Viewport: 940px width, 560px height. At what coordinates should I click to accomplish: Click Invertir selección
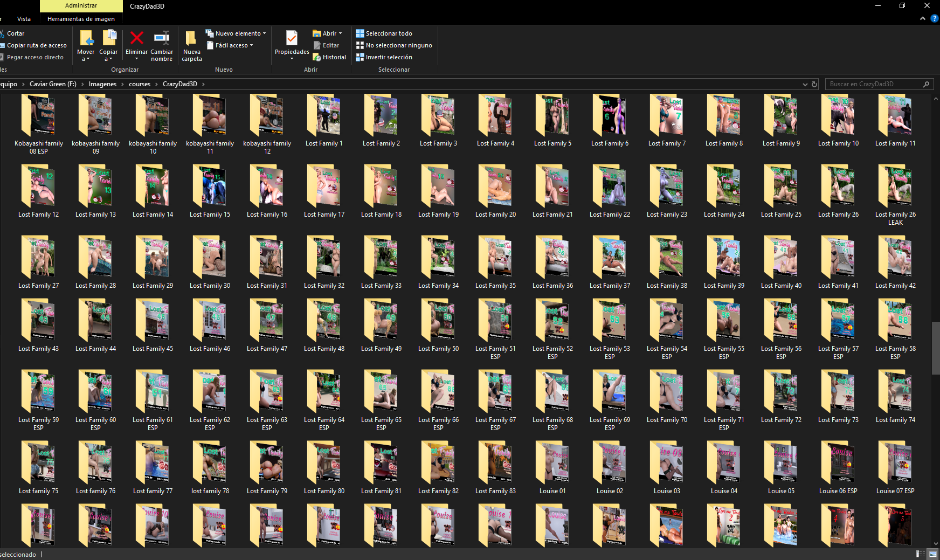click(384, 57)
